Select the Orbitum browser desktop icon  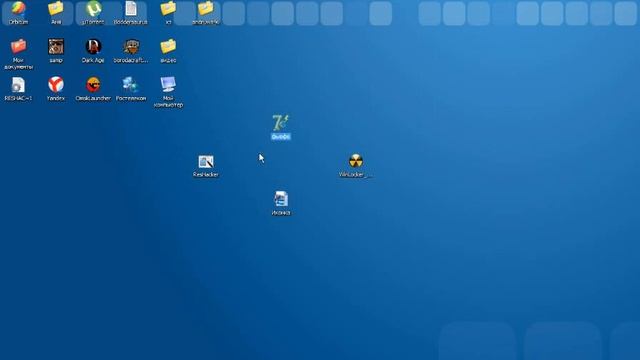coord(18,9)
